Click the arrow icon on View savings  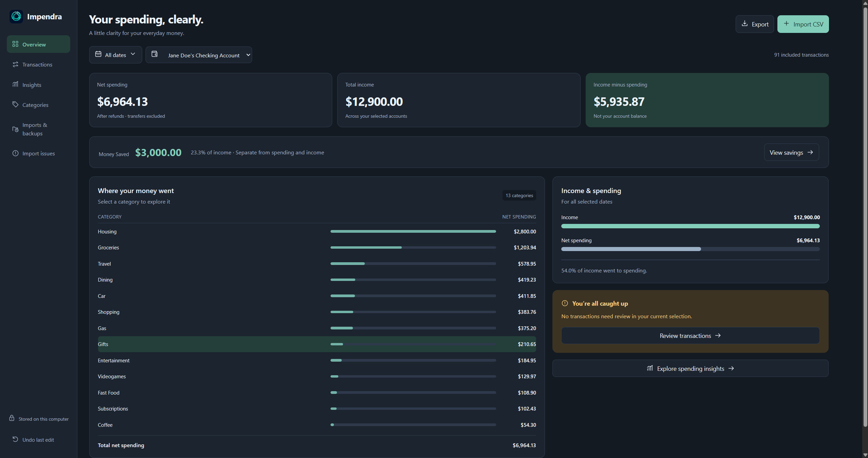click(x=810, y=152)
